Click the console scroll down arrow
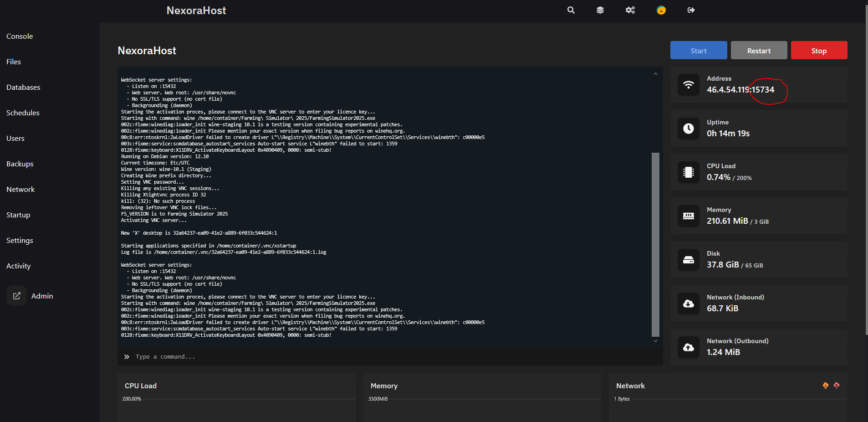This screenshot has width=868, height=422. tap(655, 341)
